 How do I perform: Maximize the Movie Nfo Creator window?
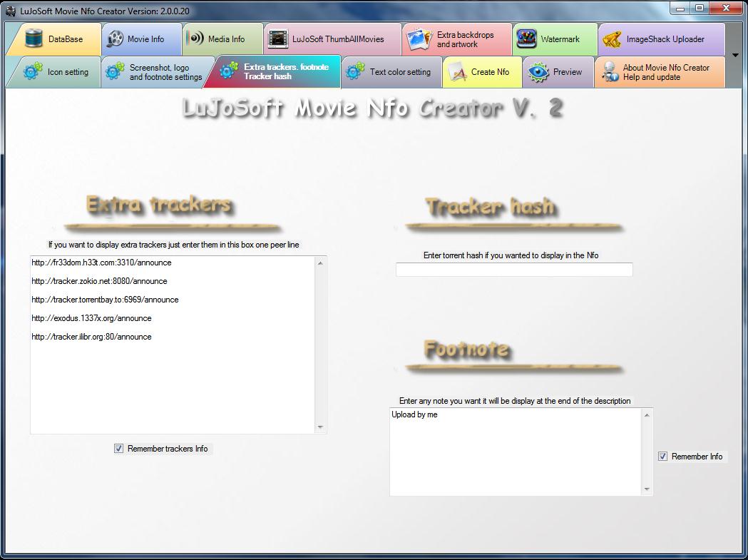[699, 8]
